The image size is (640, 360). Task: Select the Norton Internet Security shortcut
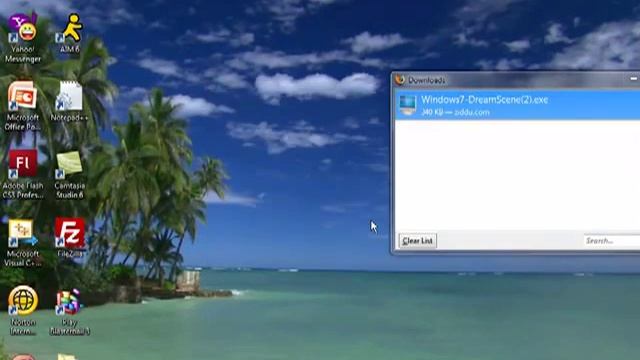(23, 311)
